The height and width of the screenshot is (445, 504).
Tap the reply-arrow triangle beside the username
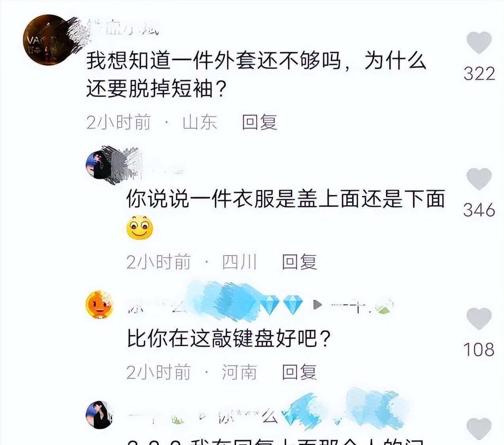317,305
